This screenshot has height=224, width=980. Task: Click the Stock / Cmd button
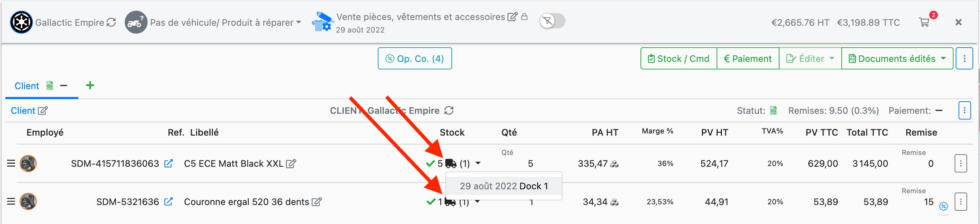click(679, 59)
